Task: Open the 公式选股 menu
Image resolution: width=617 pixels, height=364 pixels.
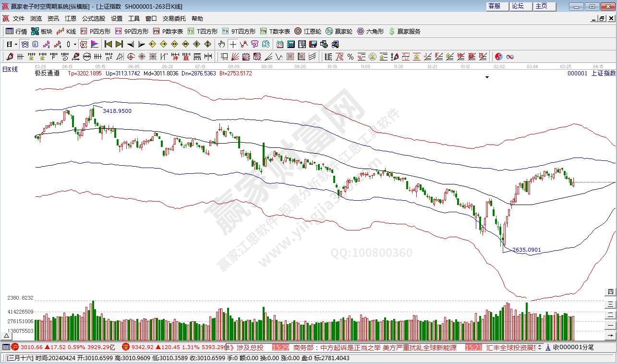Action: tap(93, 19)
